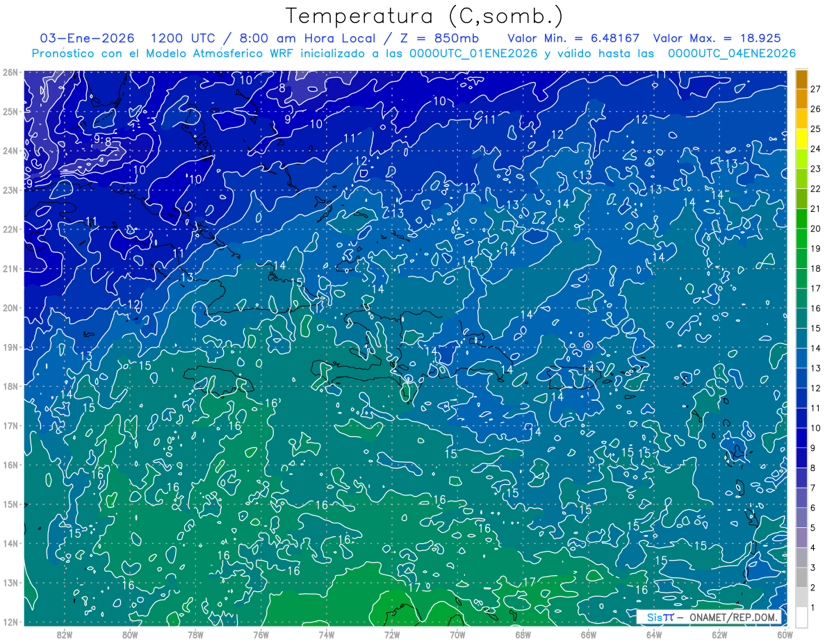Viewport: 834px width, 644px height.
Task: Click the 64W longitude axis label
Action: click(654, 634)
